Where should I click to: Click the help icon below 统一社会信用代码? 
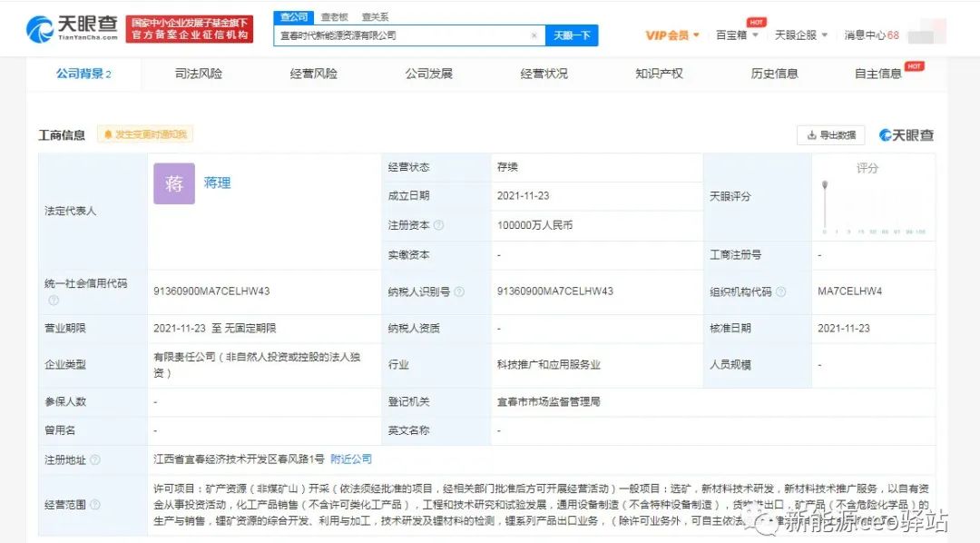[54, 301]
